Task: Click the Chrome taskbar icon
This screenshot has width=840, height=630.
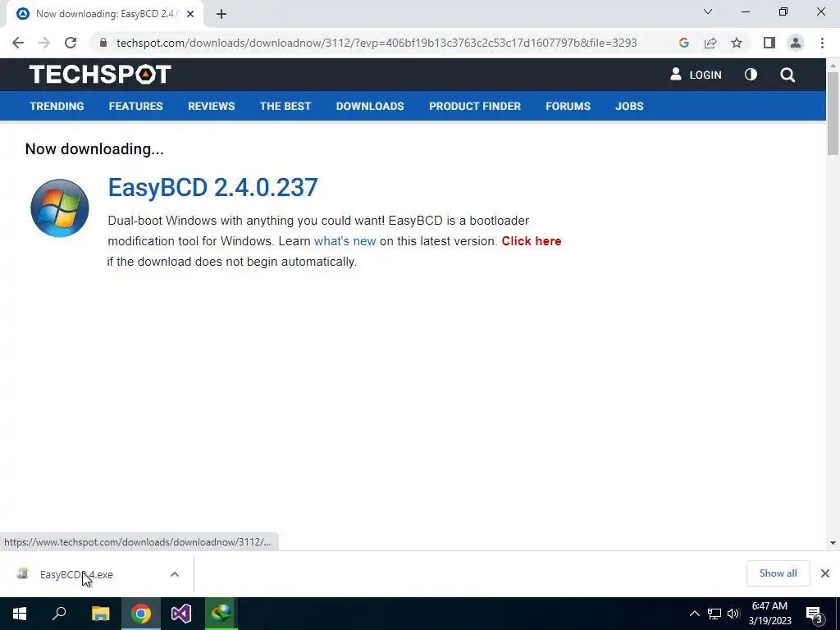Action: [141, 614]
